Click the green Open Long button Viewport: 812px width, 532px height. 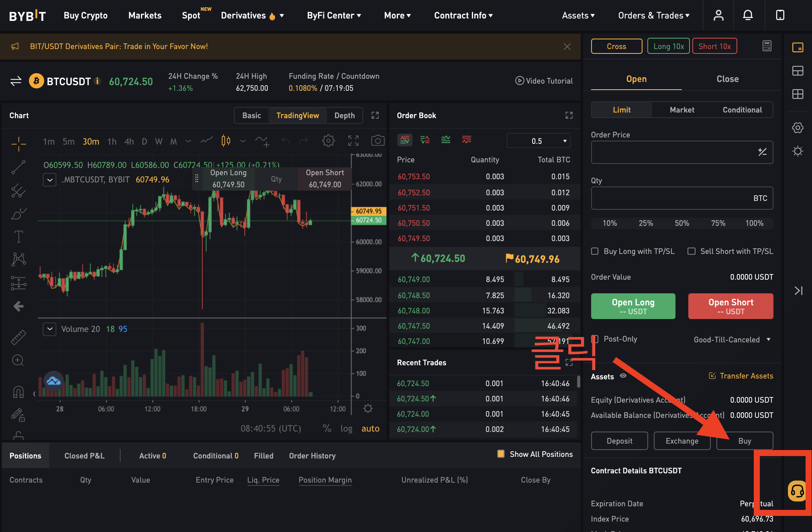(633, 306)
